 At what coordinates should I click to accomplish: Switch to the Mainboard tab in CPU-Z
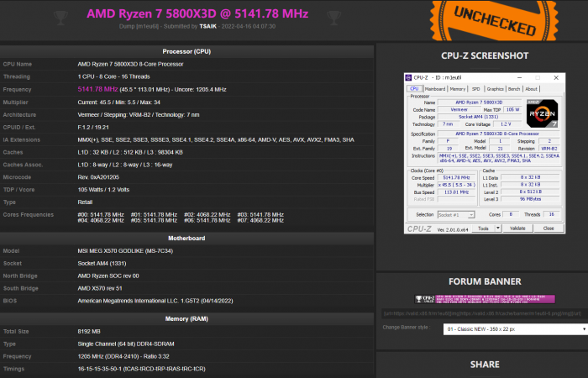pos(434,88)
